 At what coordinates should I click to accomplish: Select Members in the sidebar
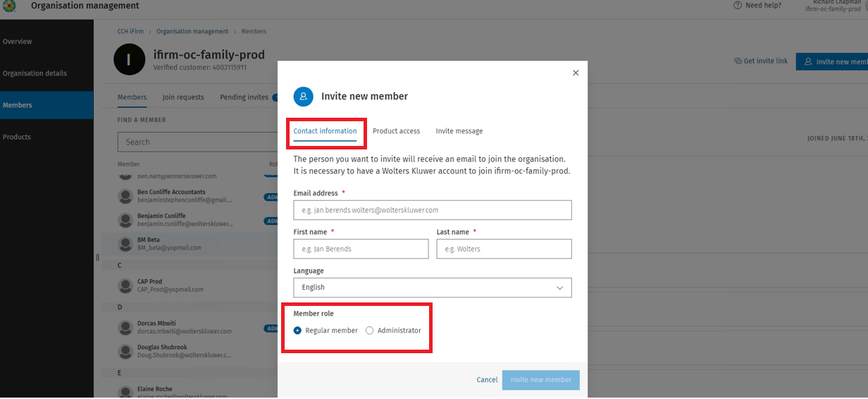(x=46, y=105)
